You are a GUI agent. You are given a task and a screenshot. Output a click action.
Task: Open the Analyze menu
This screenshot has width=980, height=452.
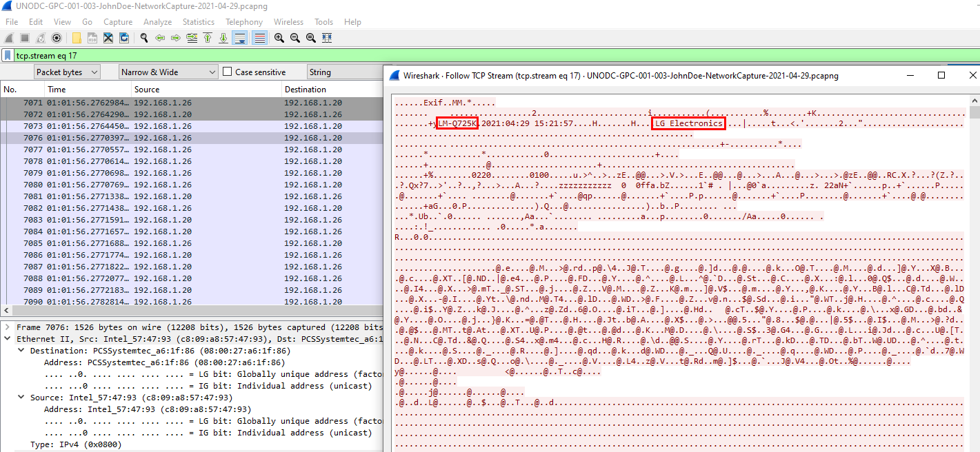tap(157, 22)
